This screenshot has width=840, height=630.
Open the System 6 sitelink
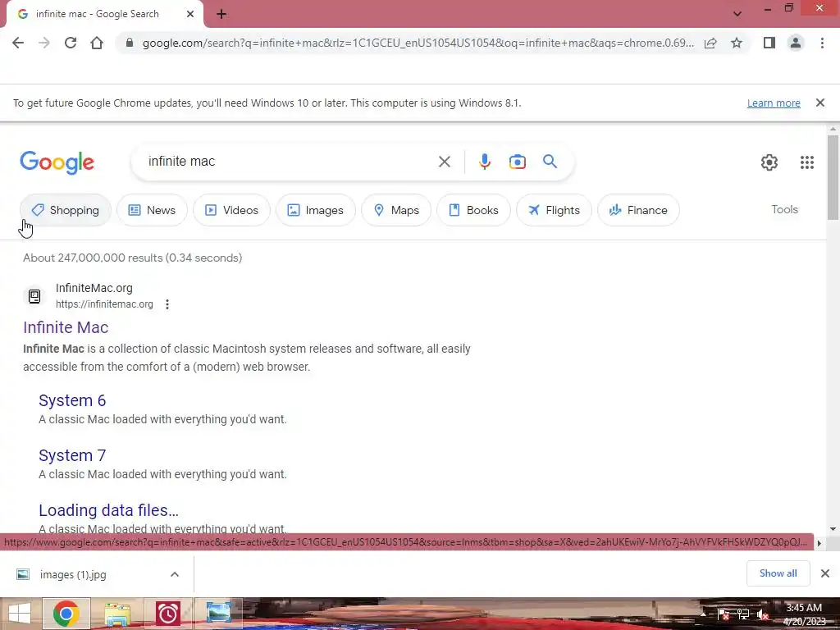[72, 400]
